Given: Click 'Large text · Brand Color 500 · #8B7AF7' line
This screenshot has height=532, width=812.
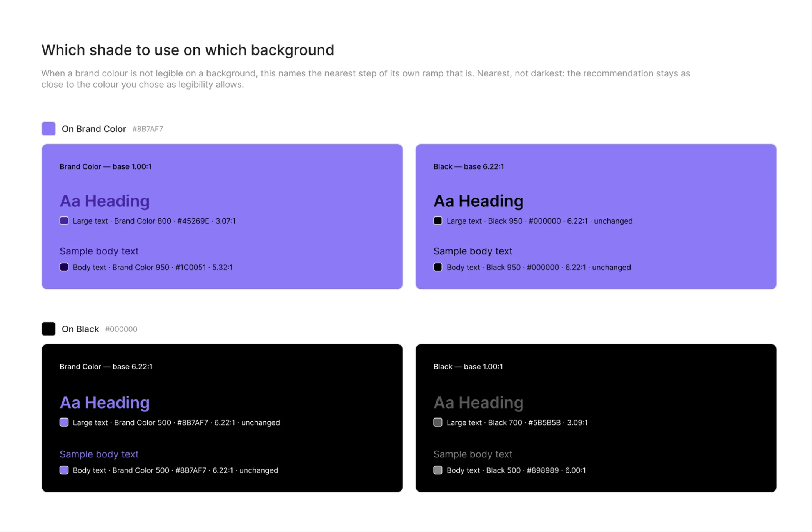Looking at the screenshot, I should (176, 423).
